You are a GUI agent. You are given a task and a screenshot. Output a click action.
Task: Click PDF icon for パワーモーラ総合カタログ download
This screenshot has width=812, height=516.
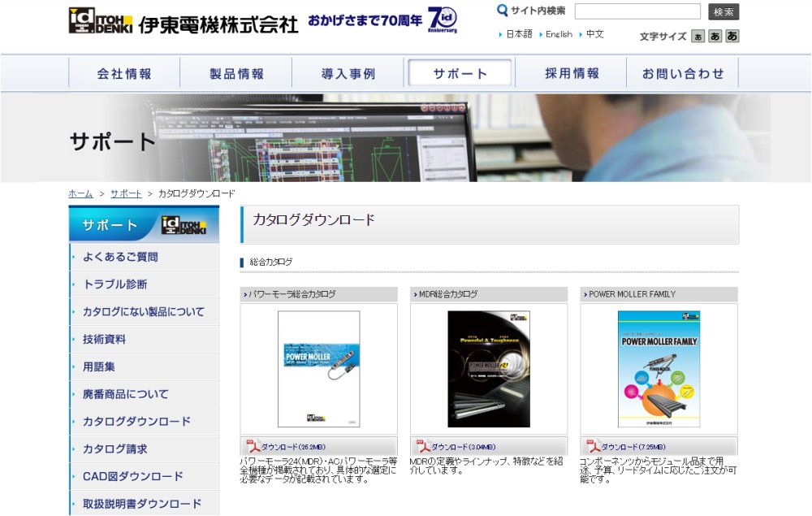[253, 447]
